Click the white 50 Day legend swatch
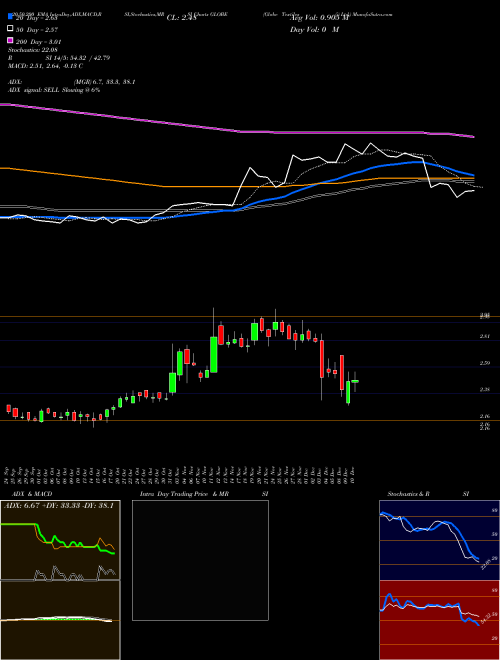 (x=10, y=29)
